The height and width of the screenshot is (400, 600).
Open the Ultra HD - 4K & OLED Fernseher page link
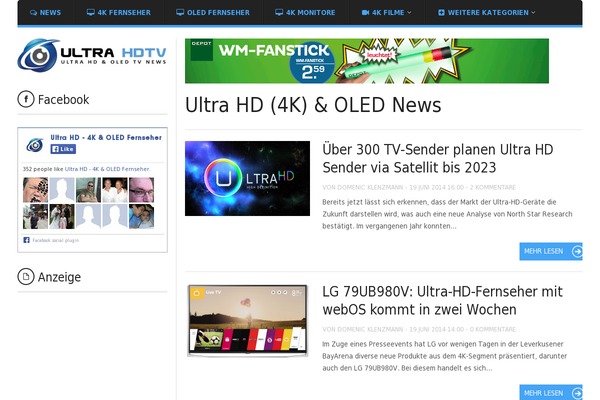(106, 137)
